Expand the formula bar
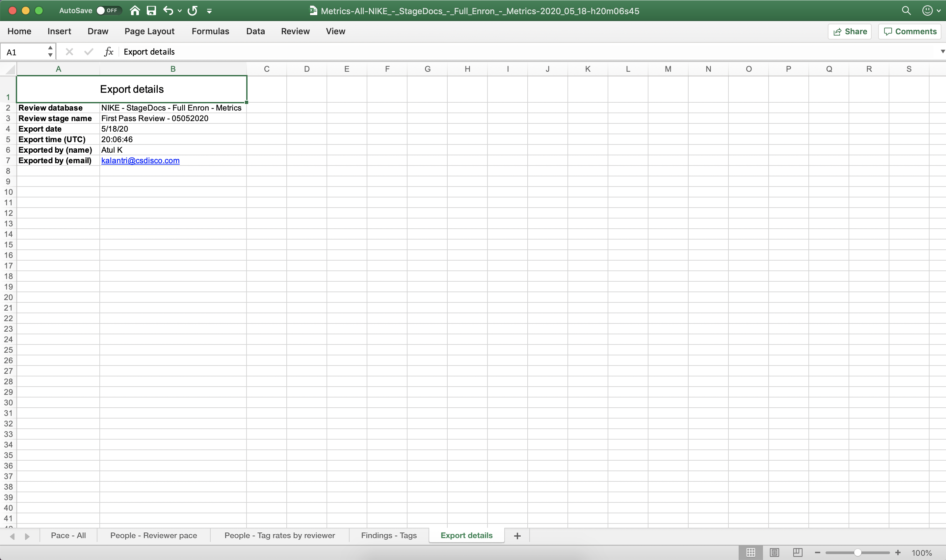 942,51
